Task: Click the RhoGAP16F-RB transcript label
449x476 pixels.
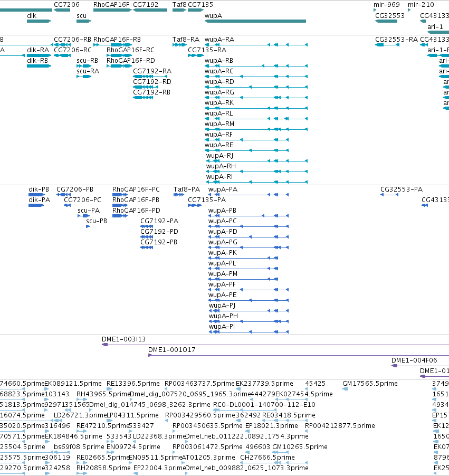Action: click(117, 40)
